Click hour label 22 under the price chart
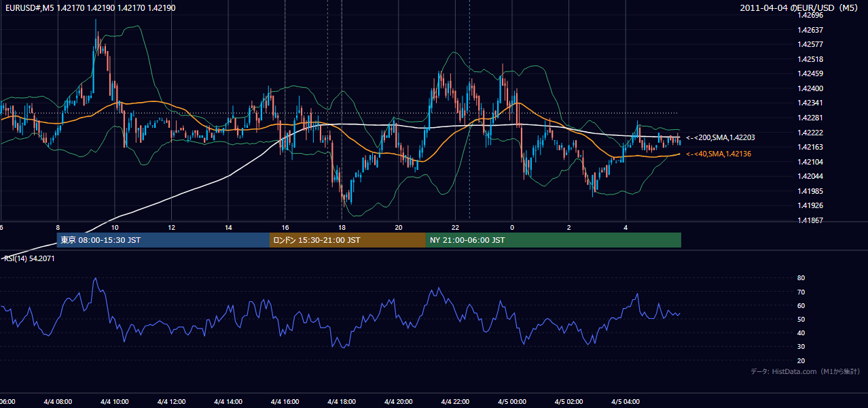Viewport: 868px width, 408px height. point(456,228)
